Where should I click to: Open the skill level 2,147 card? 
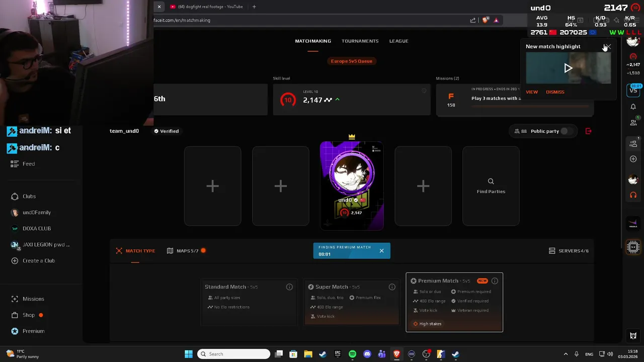[x=352, y=100]
